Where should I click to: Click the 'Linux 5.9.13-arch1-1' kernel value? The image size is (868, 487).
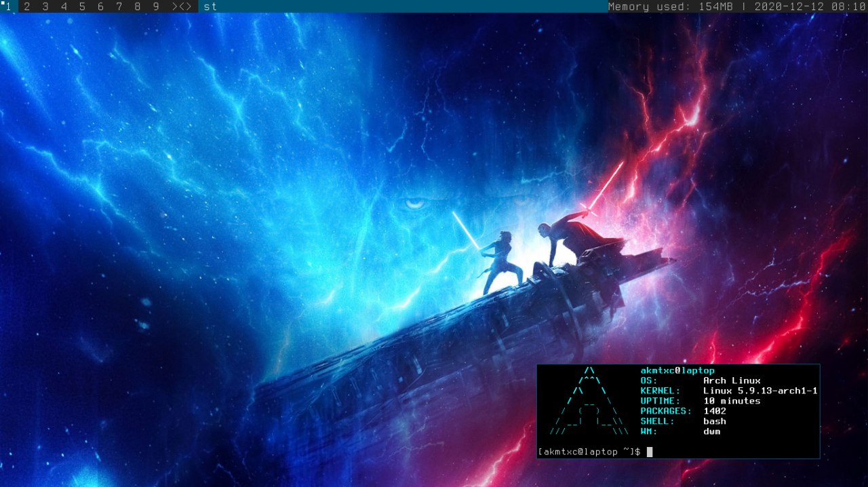tap(760, 391)
